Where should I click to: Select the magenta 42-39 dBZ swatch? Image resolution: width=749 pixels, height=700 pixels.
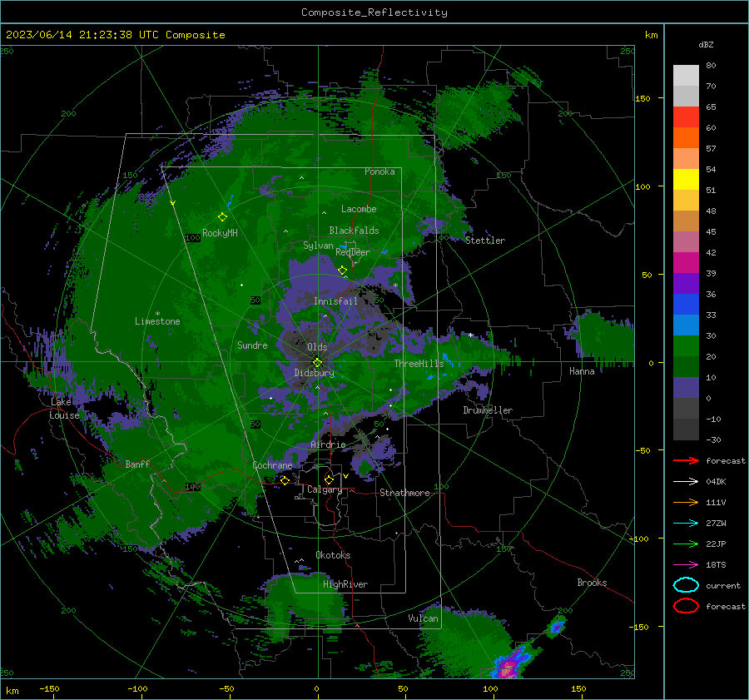(686, 262)
